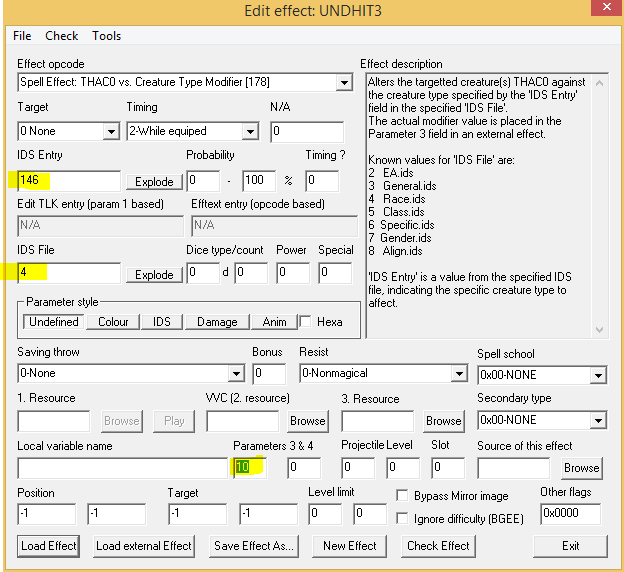Toggle the Hexa checkbox
624x572 pixels.
point(305,321)
